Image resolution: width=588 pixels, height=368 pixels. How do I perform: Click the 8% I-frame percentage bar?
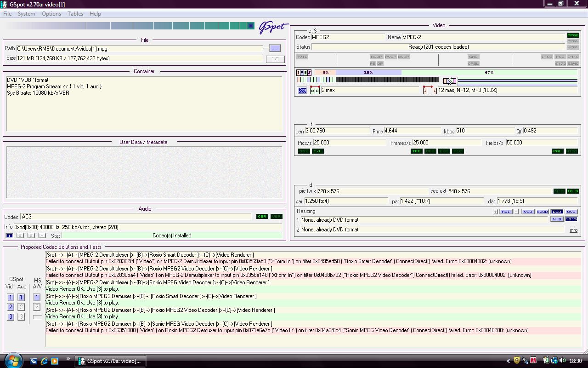[x=325, y=73]
